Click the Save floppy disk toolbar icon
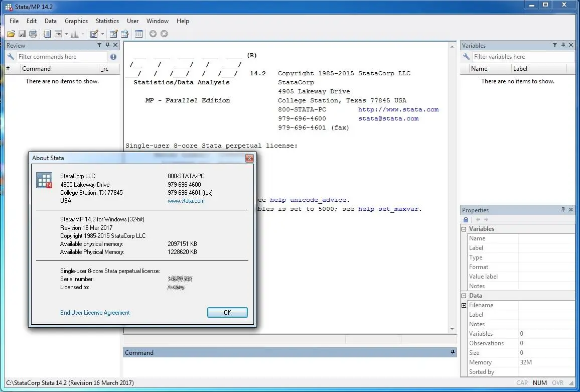The height and width of the screenshot is (392, 580). point(22,34)
